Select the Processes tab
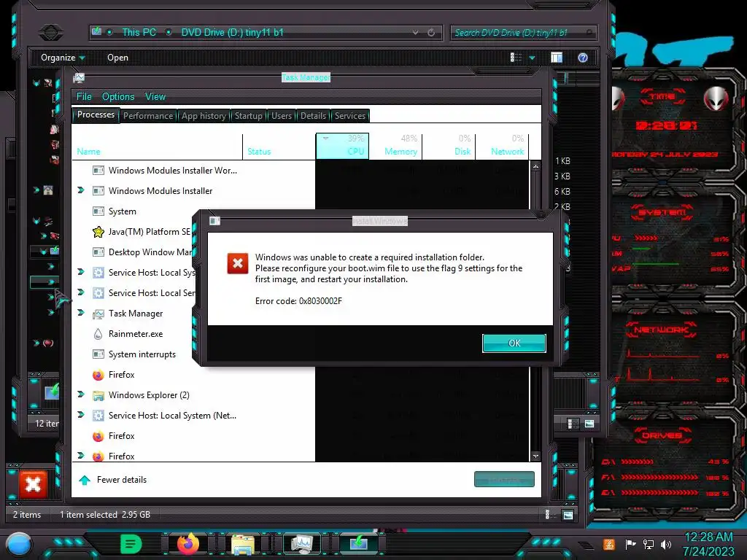 (96, 114)
